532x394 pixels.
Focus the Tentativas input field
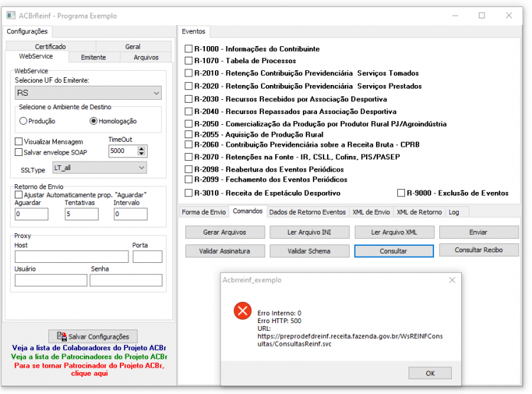pyautogui.click(x=82, y=214)
